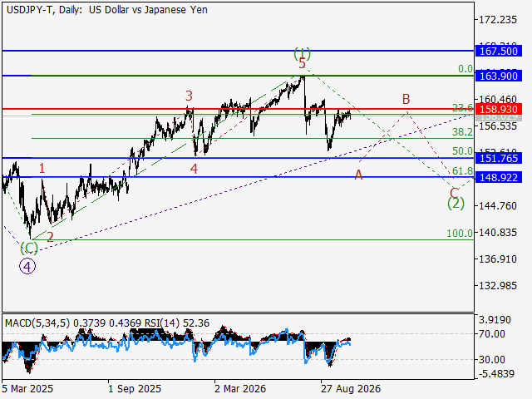Click the 140.835 price axis label
The height and width of the screenshot is (399, 532).
(498, 233)
